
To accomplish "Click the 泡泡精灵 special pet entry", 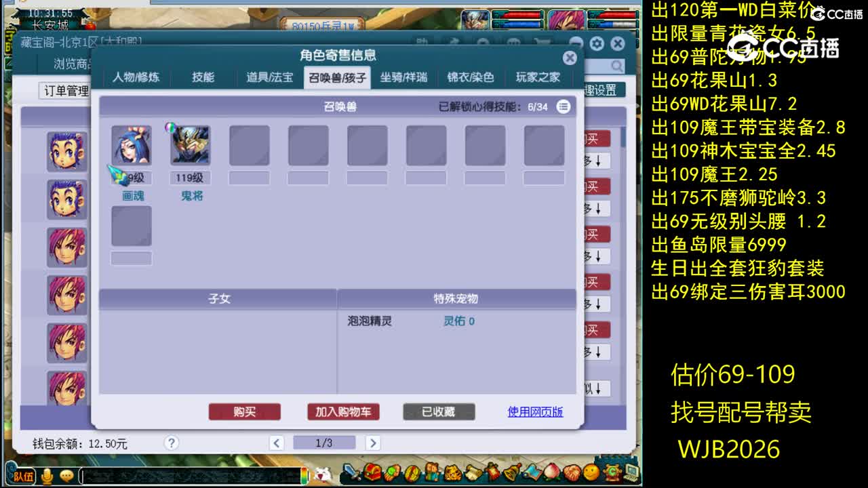I will point(370,321).
